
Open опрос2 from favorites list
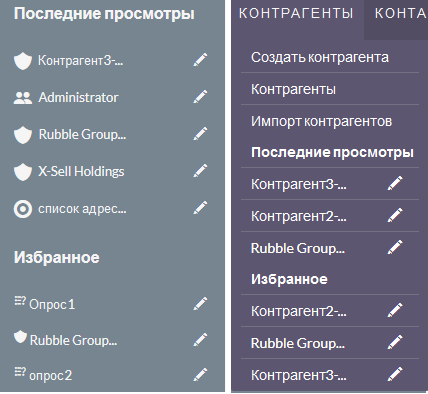click(x=50, y=376)
